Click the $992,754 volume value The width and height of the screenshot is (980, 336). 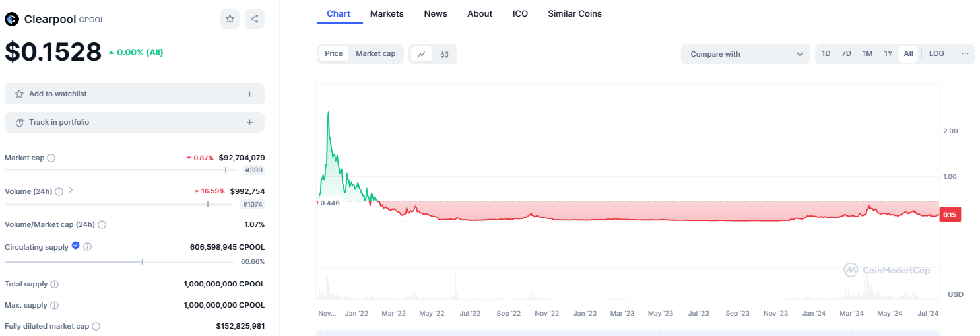tap(247, 191)
